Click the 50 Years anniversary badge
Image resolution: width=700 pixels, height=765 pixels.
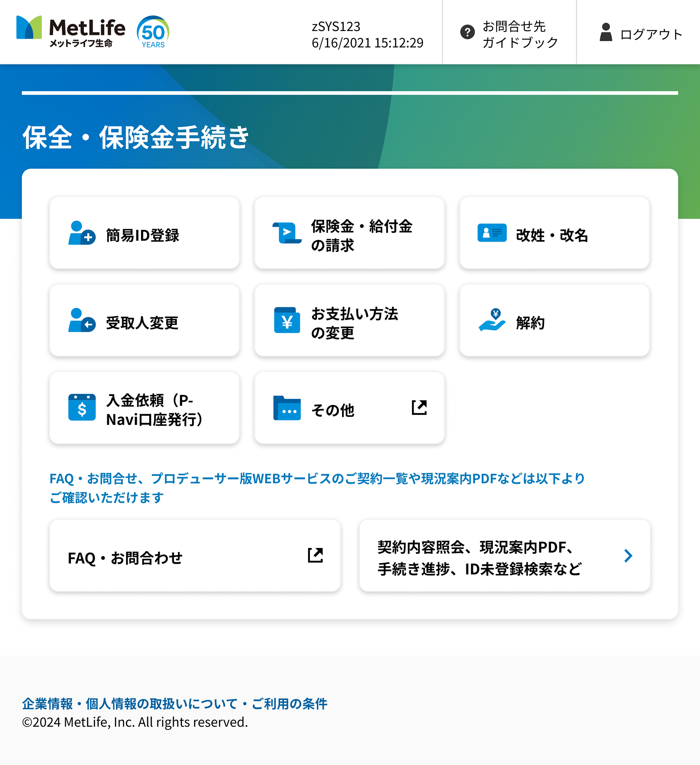(x=153, y=32)
